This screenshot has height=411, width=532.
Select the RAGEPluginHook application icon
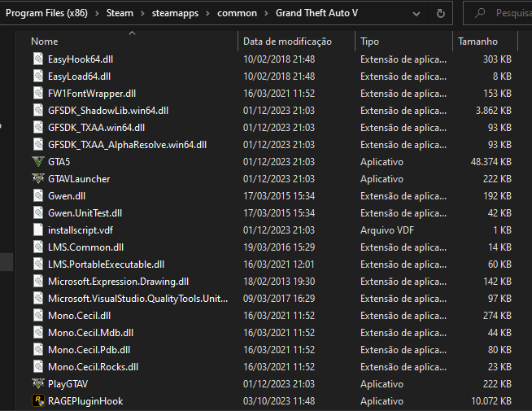[x=38, y=400]
